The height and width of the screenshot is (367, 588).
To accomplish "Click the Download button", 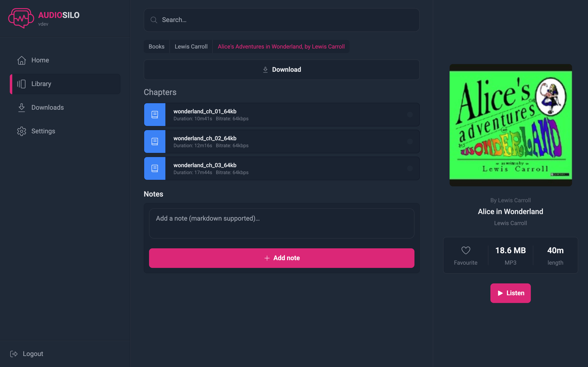I will (282, 70).
